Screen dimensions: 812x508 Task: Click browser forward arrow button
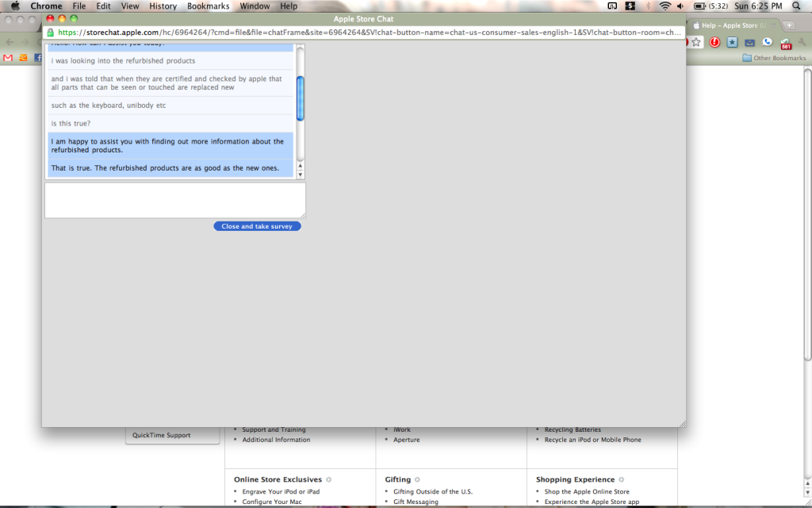[x=25, y=43]
